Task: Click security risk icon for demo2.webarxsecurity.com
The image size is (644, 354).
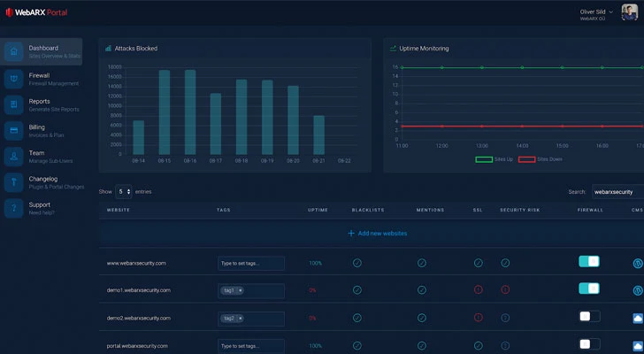Action: point(505,318)
